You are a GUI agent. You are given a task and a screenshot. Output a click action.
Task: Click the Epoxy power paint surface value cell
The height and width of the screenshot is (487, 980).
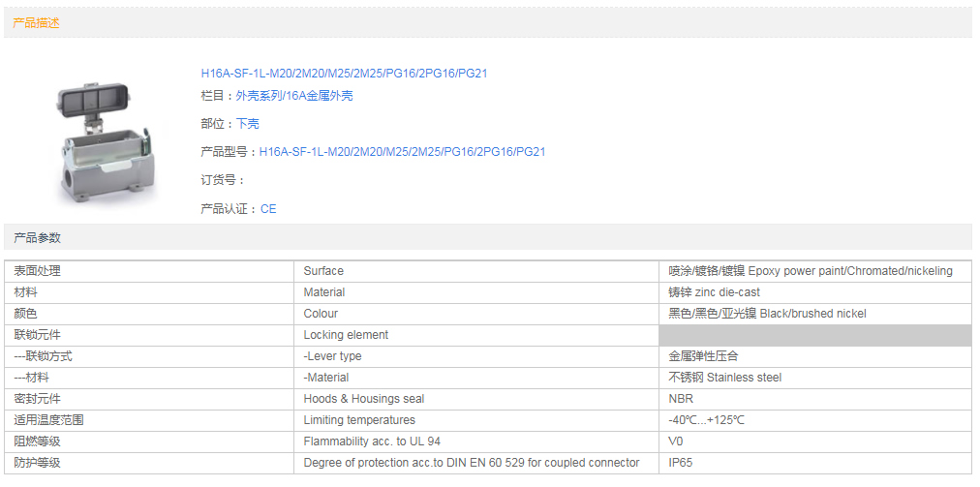[x=811, y=271]
